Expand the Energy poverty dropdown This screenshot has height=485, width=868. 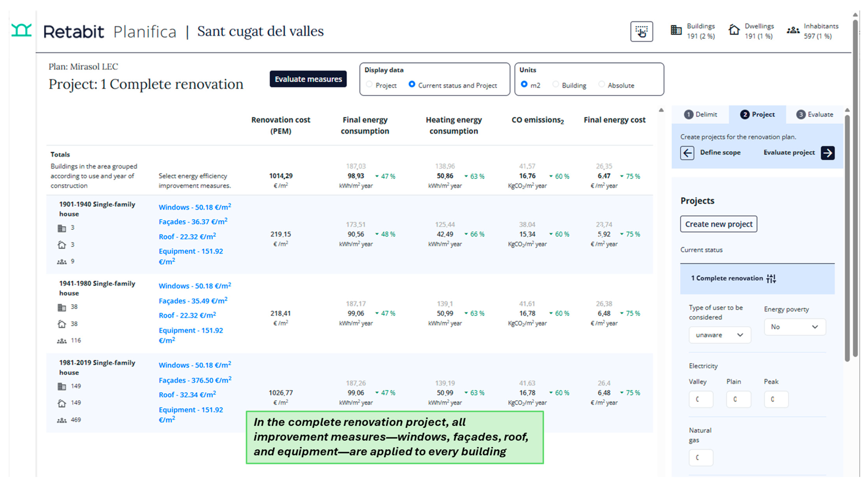click(x=795, y=327)
